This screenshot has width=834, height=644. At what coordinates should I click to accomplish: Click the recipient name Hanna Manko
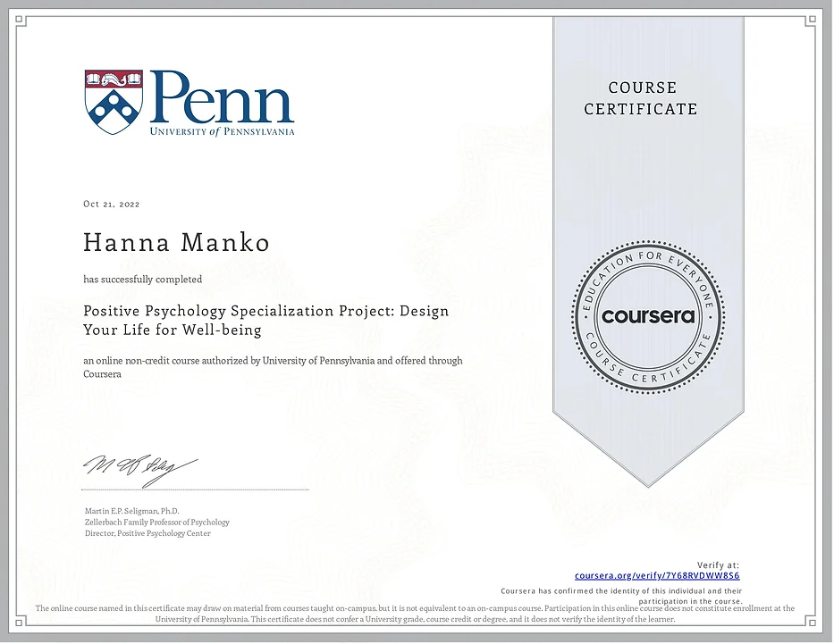(176, 243)
